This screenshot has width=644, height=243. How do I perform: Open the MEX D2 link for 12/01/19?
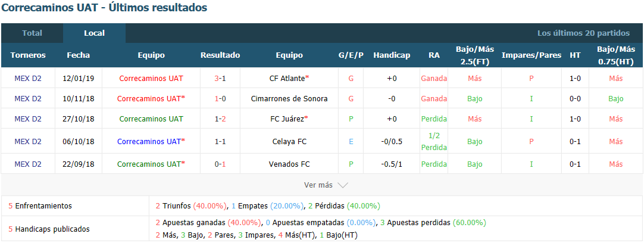coord(28,77)
